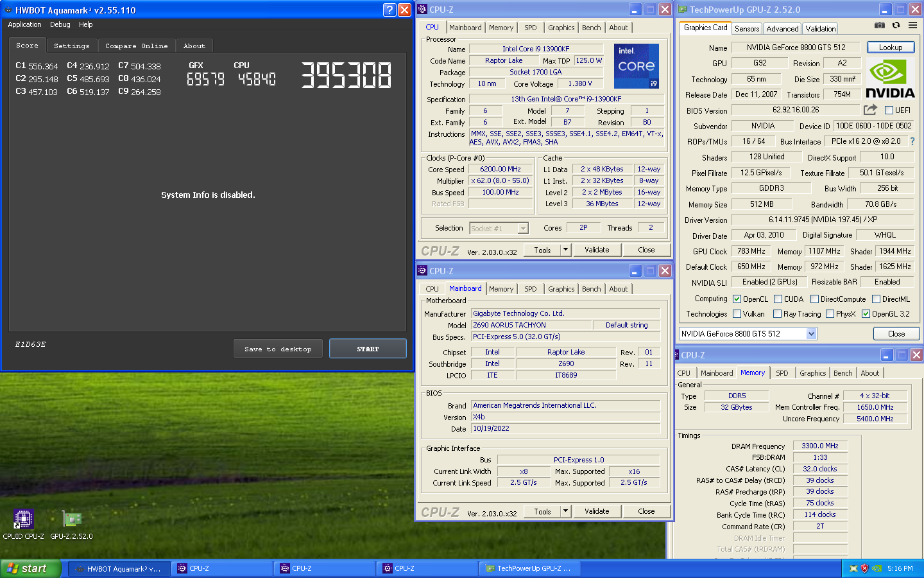Toggle the UEFI checkbox
924x578 pixels.
889,110
